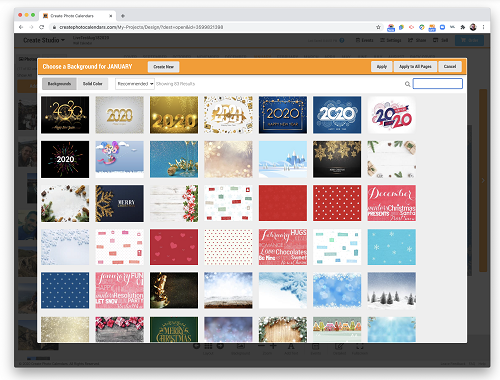
Task: Select black gold sparkle 2020 background
Action: tap(65, 115)
